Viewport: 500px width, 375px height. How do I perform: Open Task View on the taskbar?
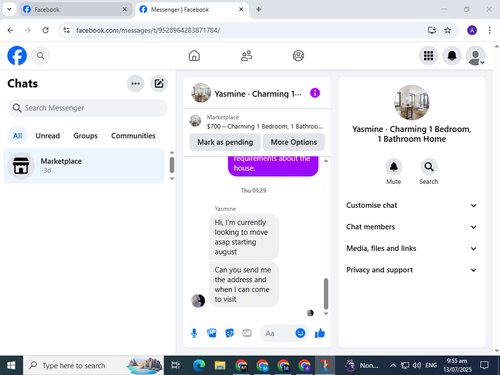(x=175, y=366)
